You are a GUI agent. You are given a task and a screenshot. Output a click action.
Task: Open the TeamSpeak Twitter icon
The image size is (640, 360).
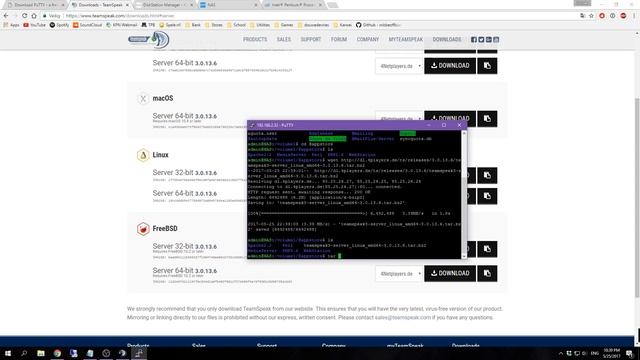click(x=481, y=40)
